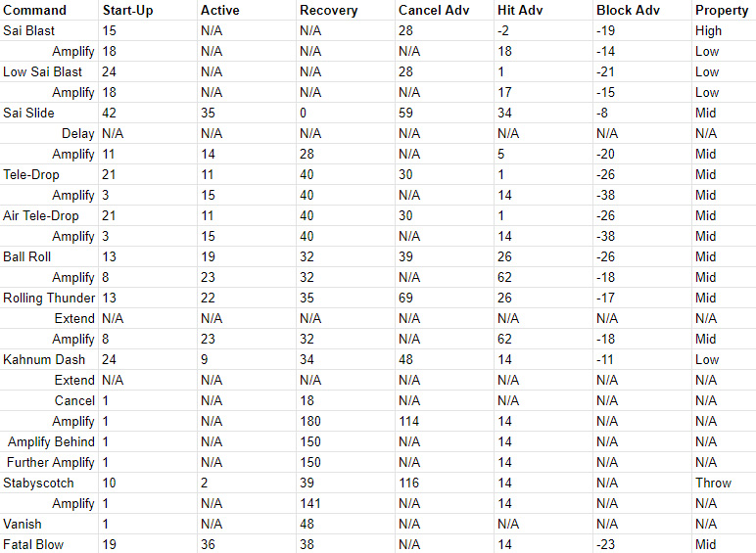Click the Property column header

pos(724,10)
